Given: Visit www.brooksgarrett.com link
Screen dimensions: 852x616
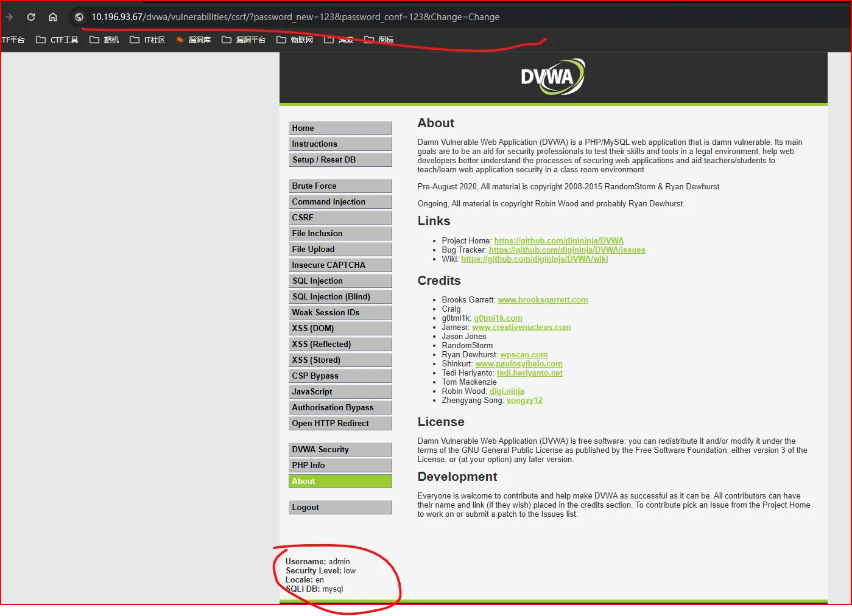Looking at the screenshot, I should 543,300.
